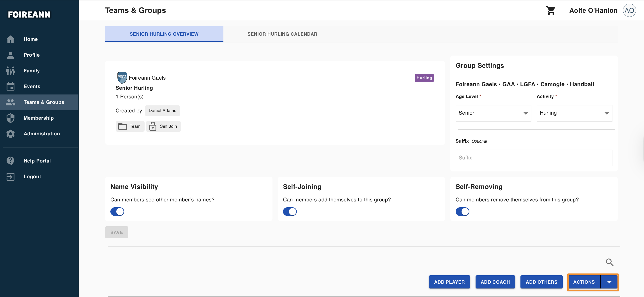Click the Membership shield icon

click(x=11, y=118)
